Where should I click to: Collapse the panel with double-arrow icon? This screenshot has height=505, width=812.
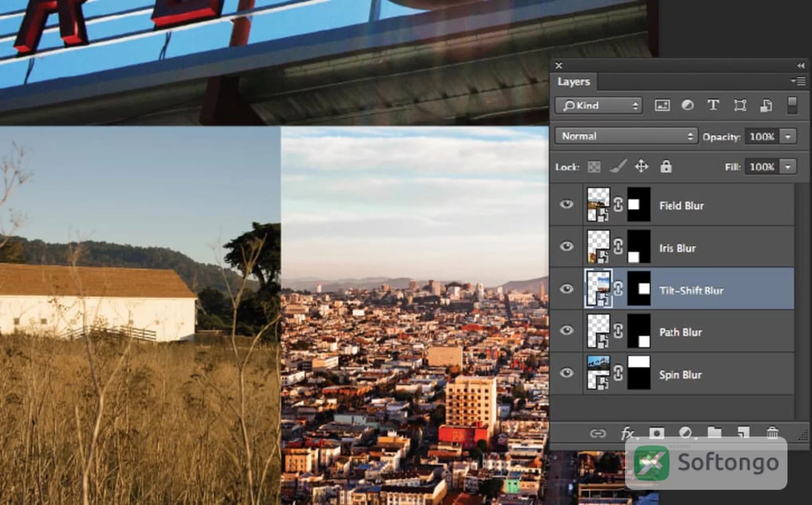click(x=801, y=66)
